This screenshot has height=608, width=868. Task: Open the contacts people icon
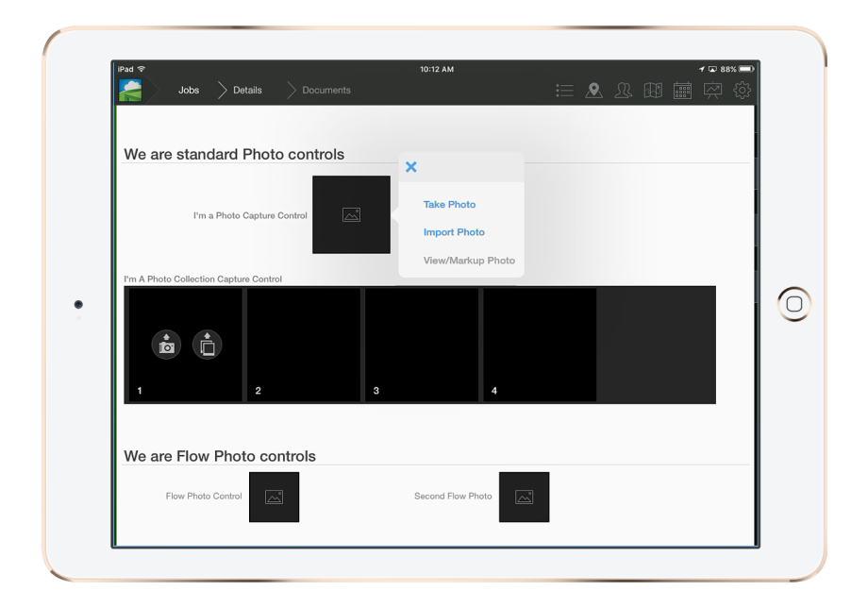coord(624,91)
